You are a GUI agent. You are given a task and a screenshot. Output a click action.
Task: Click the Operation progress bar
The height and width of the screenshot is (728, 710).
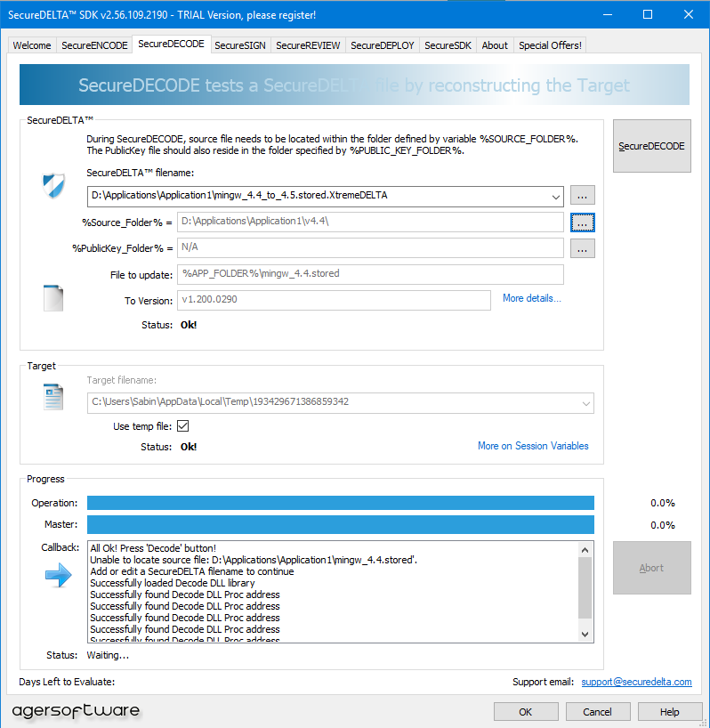[x=341, y=503]
